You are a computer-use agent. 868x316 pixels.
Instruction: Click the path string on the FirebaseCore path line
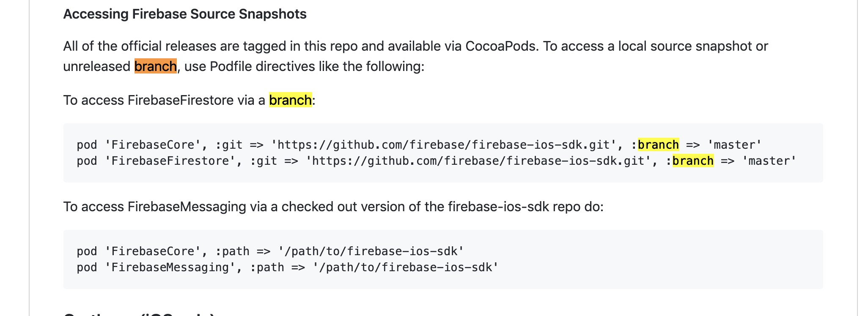[x=371, y=251]
